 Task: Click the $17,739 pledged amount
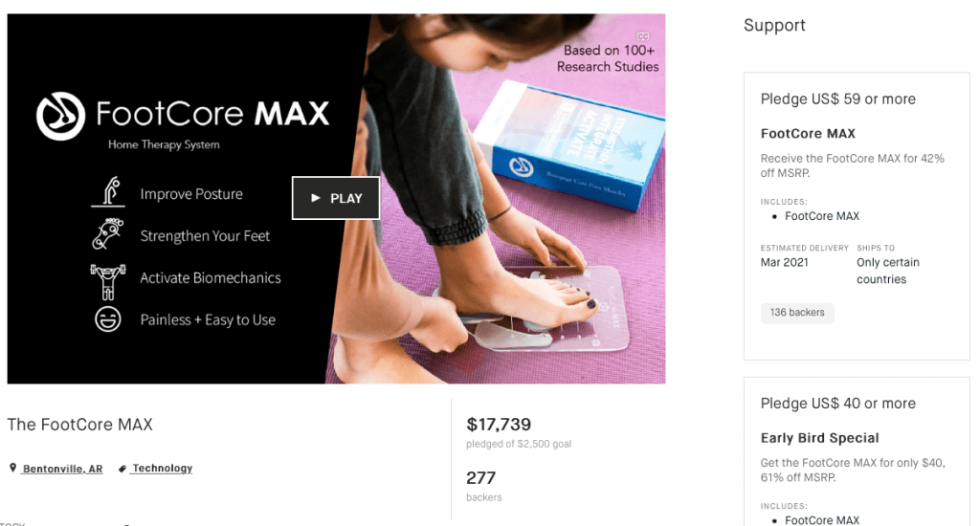point(499,425)
